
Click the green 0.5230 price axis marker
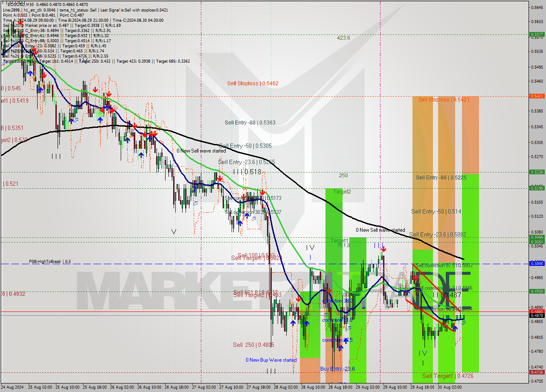click(536, 172)
